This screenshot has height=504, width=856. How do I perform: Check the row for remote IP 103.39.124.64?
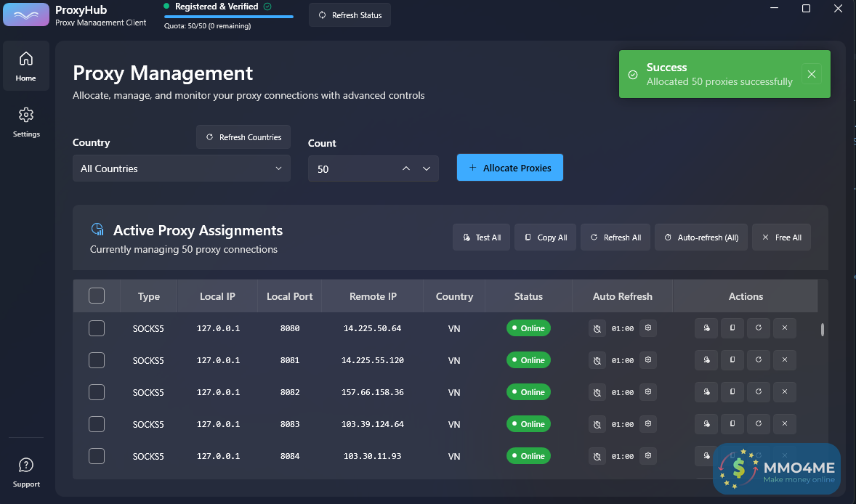tap(97, 424)
